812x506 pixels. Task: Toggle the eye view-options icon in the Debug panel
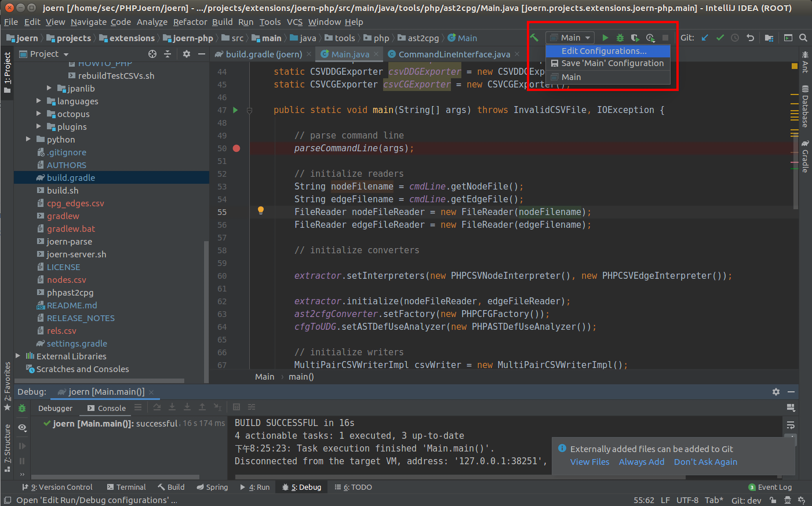click(x=22, y=427)
